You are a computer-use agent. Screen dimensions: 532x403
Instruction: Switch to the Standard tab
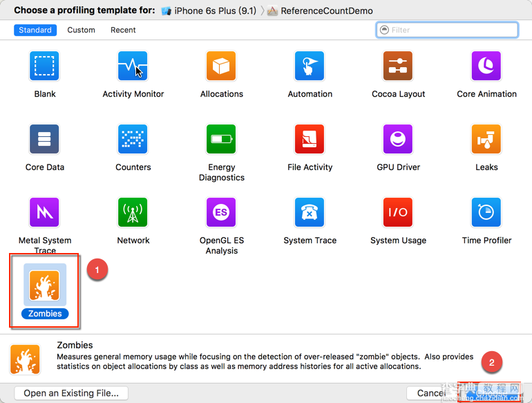click(x=35, y=30)
